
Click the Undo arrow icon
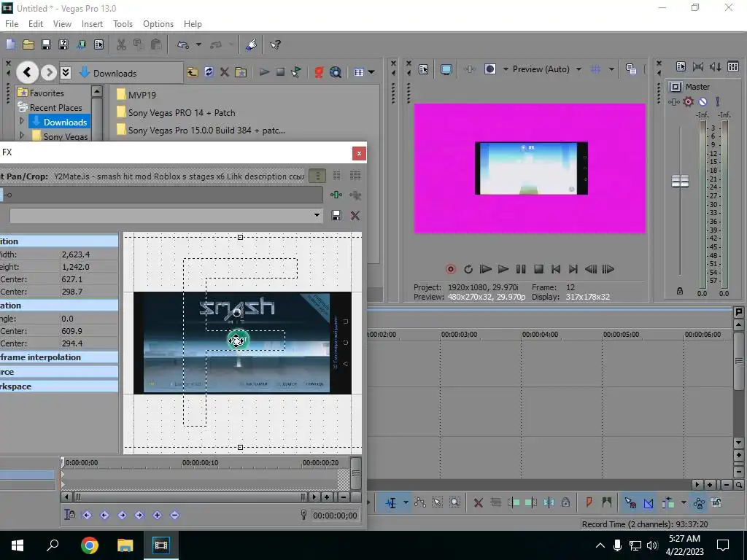(x=183, y=44)
